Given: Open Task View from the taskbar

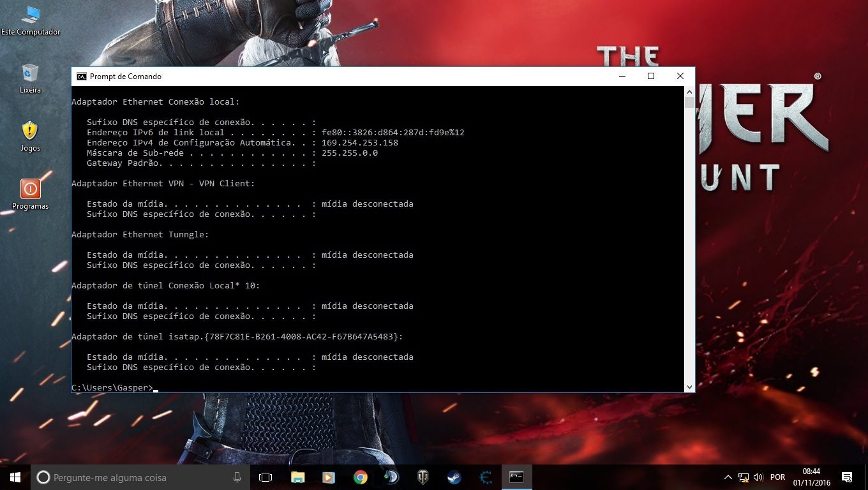Looking at the screenshot, I should (x=266, y=477).
